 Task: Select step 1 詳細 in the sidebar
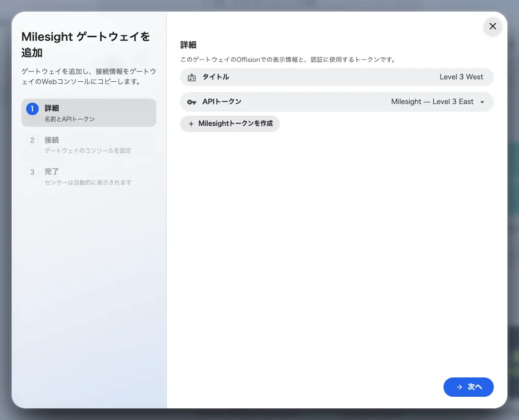click(x=89, y=113)
